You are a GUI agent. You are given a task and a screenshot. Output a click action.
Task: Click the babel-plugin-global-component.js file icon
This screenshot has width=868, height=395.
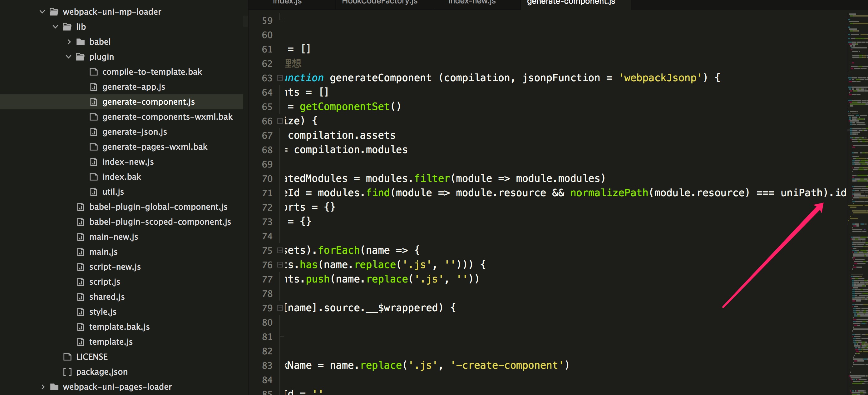point(80,207)
